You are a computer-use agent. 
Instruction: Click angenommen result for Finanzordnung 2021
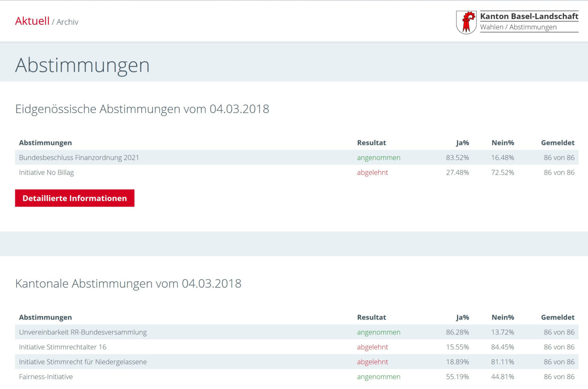pos(379,158)
